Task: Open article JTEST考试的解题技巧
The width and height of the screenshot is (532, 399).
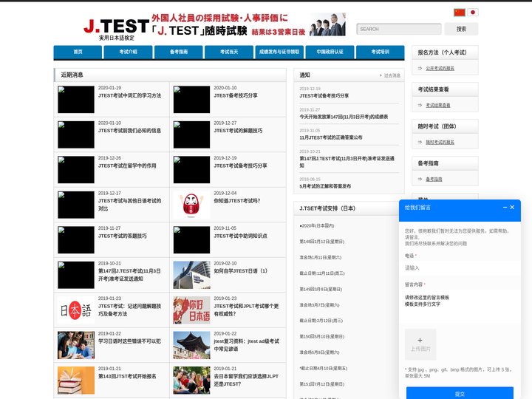Action: [x=238, y=131]
